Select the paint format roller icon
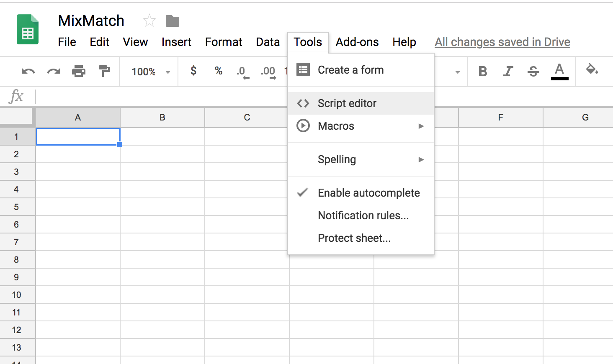 click(104, 71)
